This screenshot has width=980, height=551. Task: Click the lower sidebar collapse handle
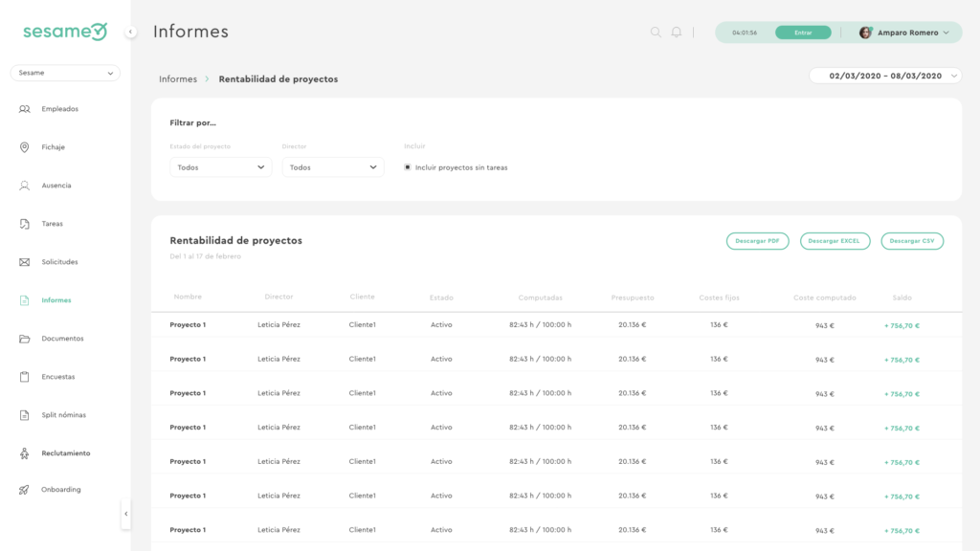[x=125, y=514]
